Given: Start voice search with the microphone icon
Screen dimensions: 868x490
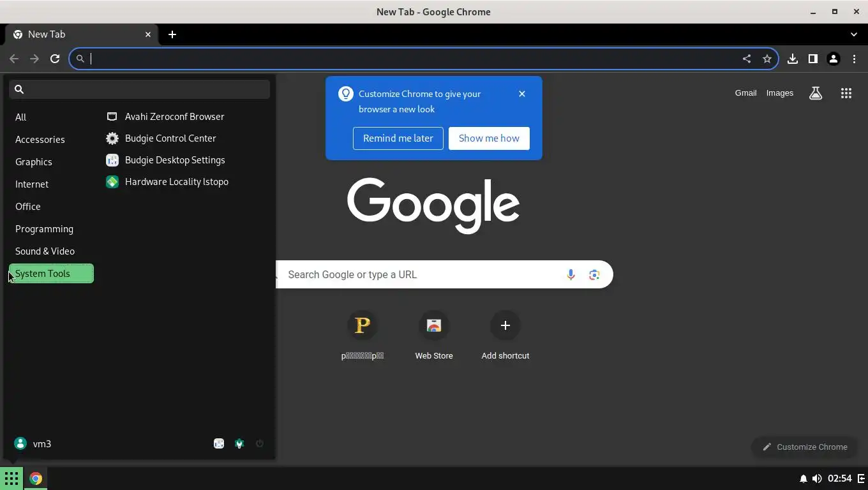Looking at the screenshot, I should pos(571,274).
